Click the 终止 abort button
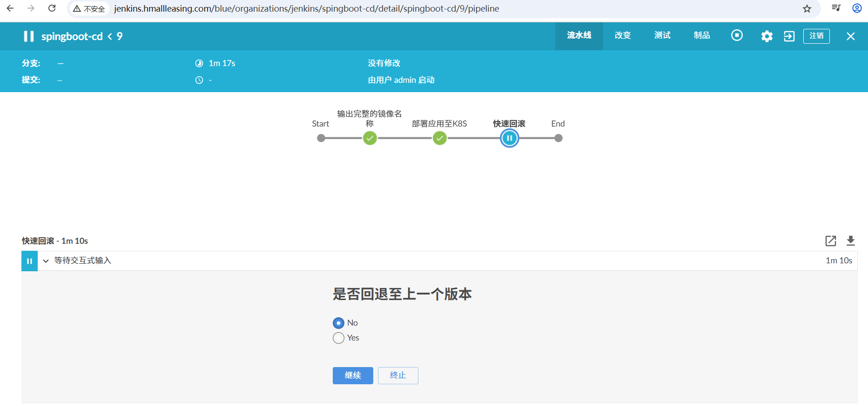The width and height of the screenshot is (868, 408). [397, 375]
